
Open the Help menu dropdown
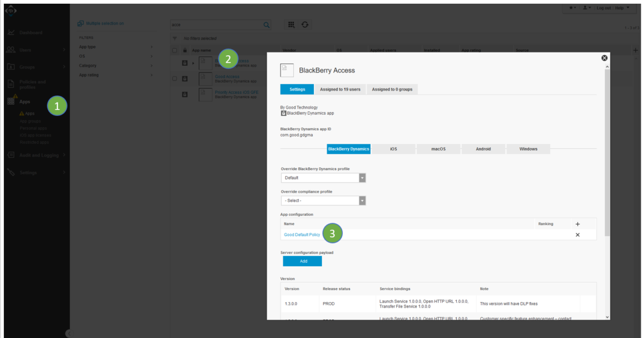[x=623, y=8]
